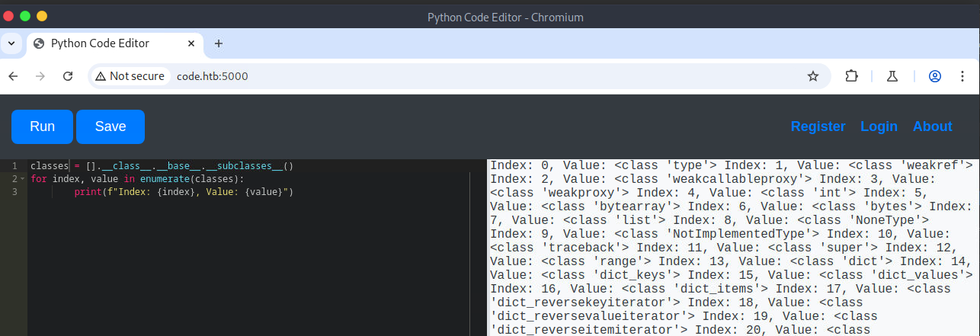Open a new tab with the plus icon

point(219,43)
